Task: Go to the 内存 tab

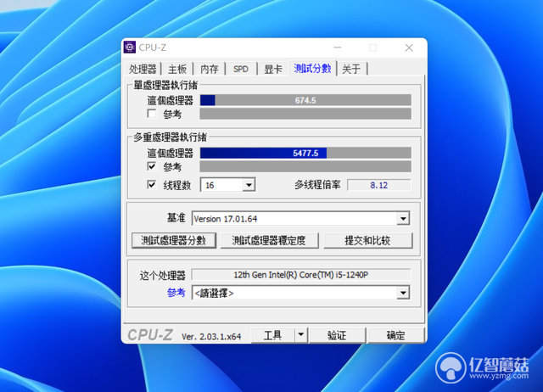Action: point(210,69)
